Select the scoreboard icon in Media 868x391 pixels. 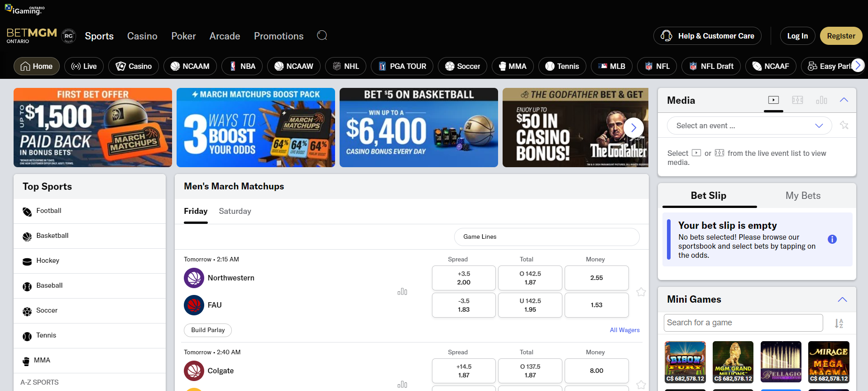[797, 100]
